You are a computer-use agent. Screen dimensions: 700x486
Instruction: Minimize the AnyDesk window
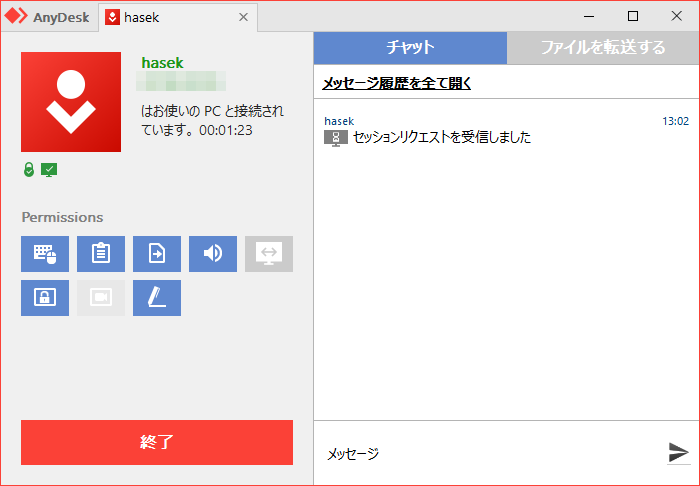pyautogui.click(x=589, y=17)
